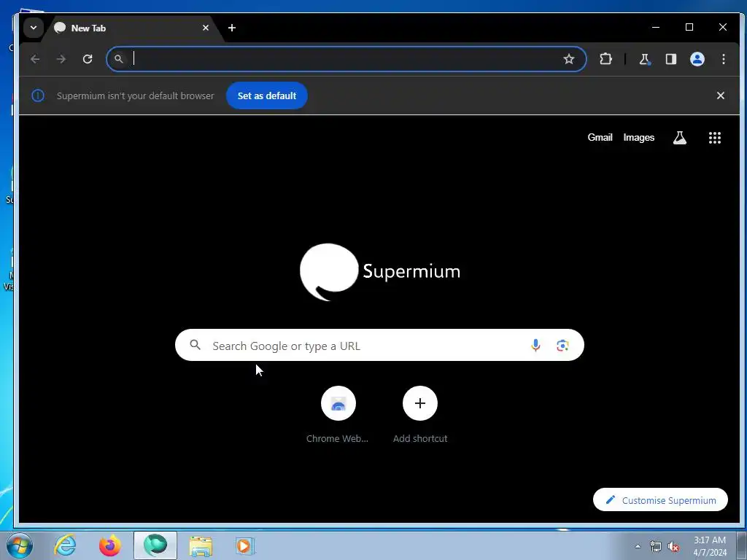This screenshot has width=747, height=560.
Task: Open the Windows Start menu
Action: (x=19, y=545)
